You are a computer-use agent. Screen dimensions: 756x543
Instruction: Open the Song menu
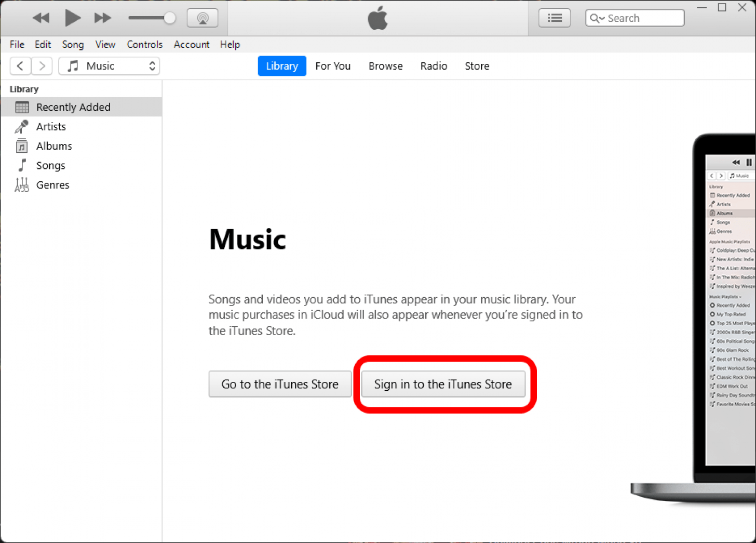coord(73,45)
